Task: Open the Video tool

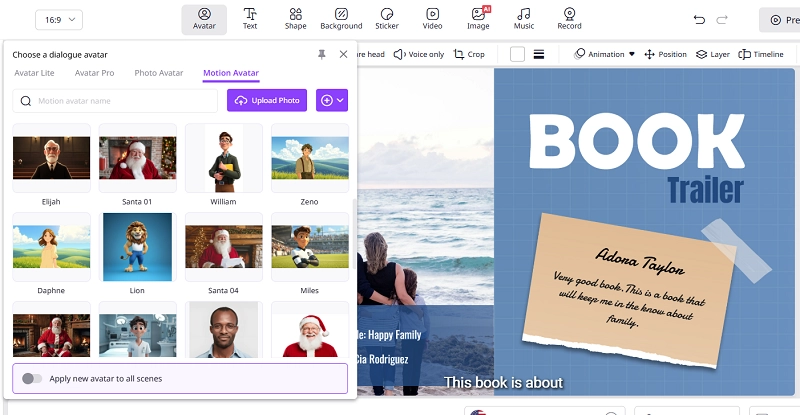Action: click(432, 19)
